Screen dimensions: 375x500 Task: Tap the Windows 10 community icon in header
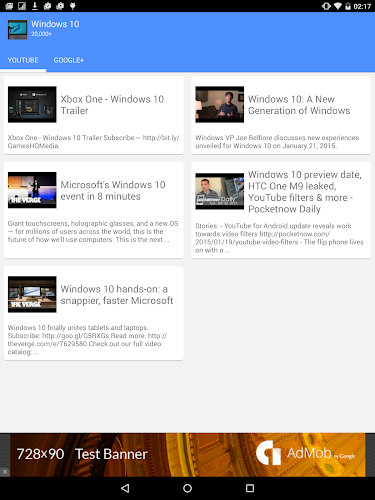(17, 30)
